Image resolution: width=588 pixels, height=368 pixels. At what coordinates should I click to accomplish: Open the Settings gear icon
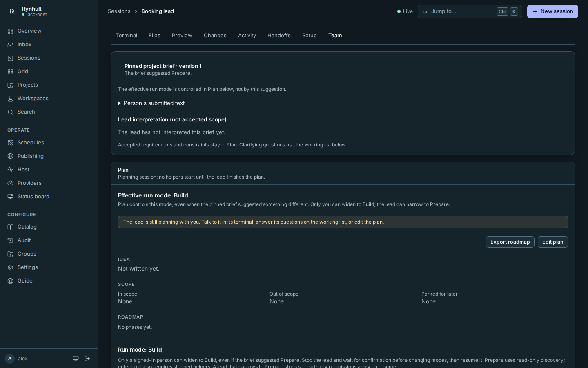[10, 267]
